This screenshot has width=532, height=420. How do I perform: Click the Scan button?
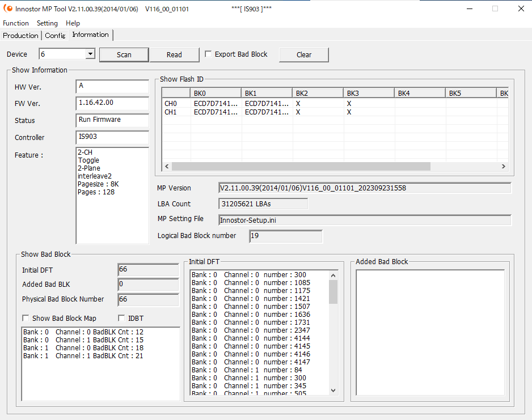(124, 54)
